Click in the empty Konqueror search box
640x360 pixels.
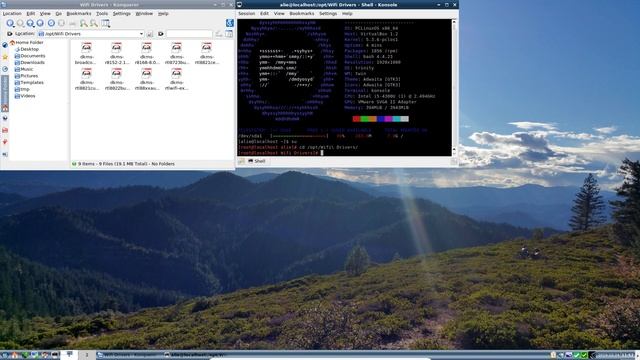pos(189,34)
